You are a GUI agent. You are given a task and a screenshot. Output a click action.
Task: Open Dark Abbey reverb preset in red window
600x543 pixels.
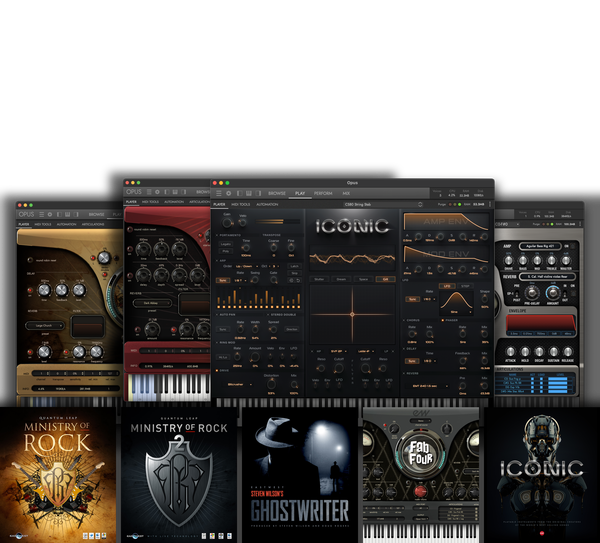(x=152, y=303)
